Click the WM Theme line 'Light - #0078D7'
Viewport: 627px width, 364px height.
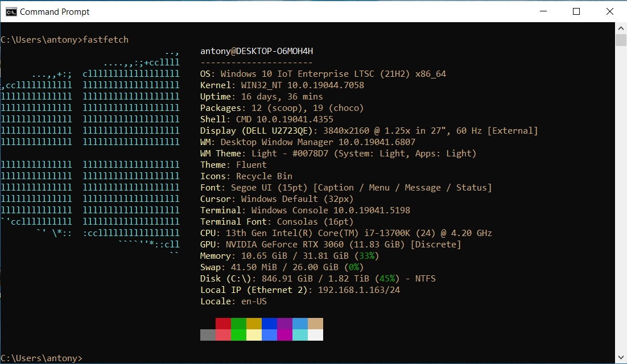coord(339,154)
